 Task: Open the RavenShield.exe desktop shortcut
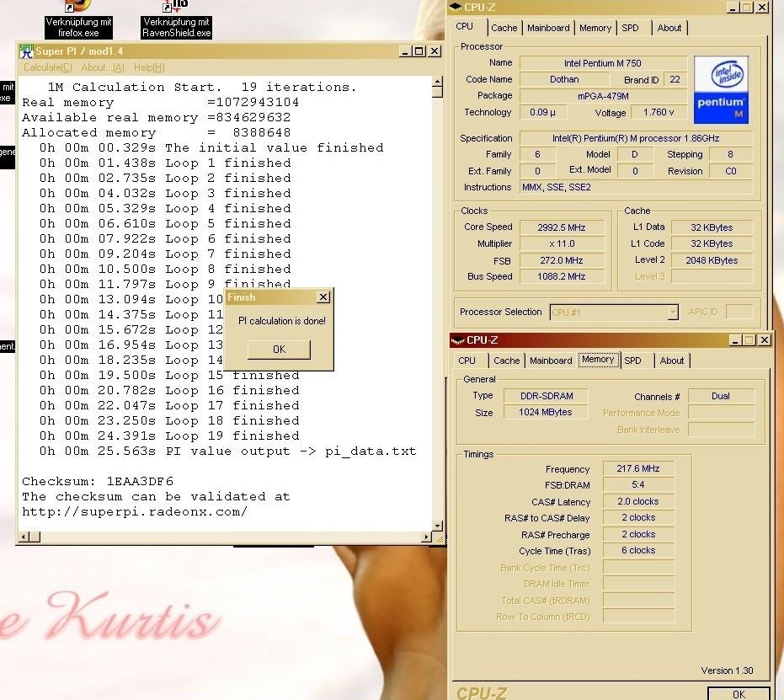(177, 20)
